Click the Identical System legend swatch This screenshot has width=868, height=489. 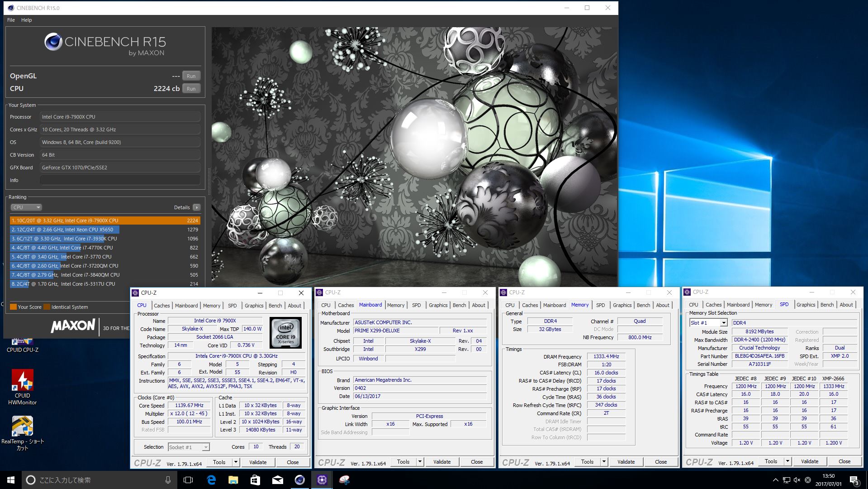pyautogui.click(x=47, y=307)
